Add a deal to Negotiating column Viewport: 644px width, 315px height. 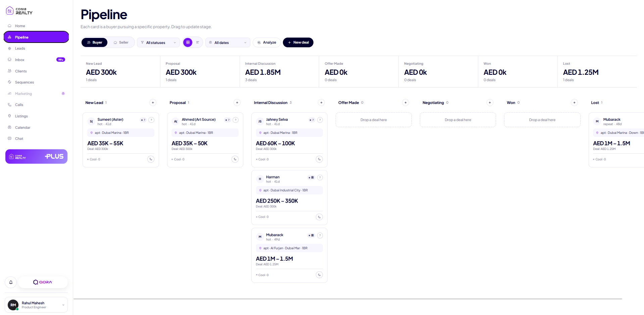pos(490,103)
